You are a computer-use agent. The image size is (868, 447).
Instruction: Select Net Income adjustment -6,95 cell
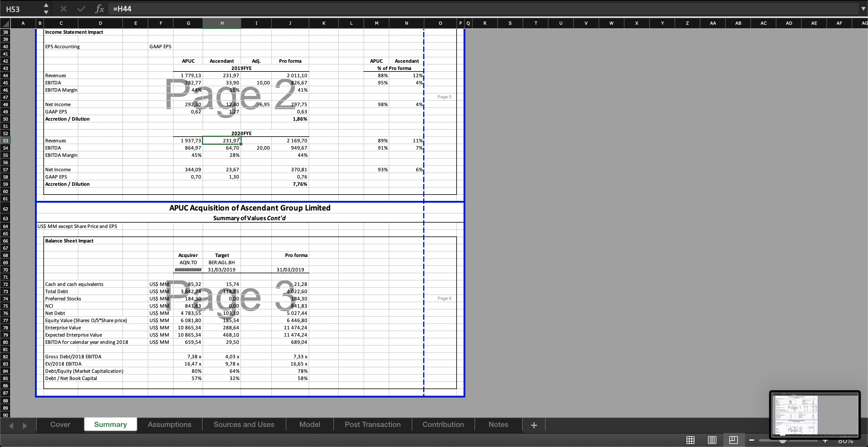coord(256,104)
